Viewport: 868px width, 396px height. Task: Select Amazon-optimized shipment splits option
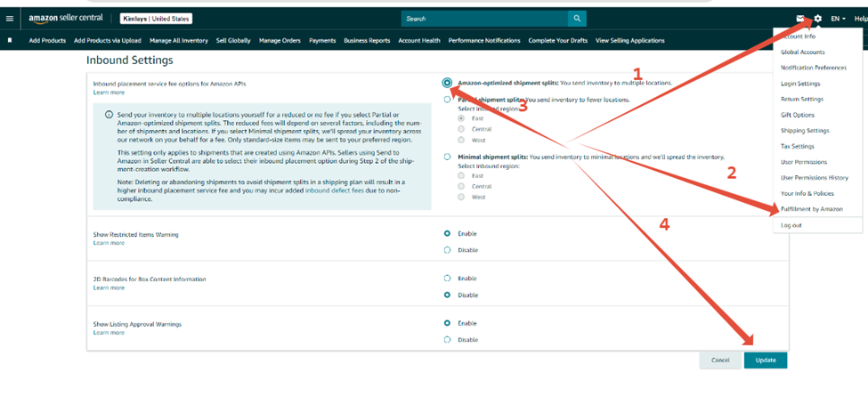(447, 83)
